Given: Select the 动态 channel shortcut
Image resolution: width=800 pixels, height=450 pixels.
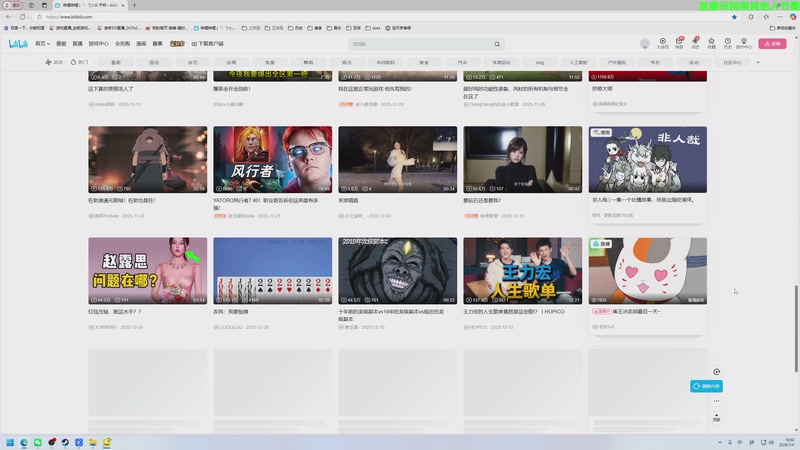Looking at the screenshot, I should (54, 62).
